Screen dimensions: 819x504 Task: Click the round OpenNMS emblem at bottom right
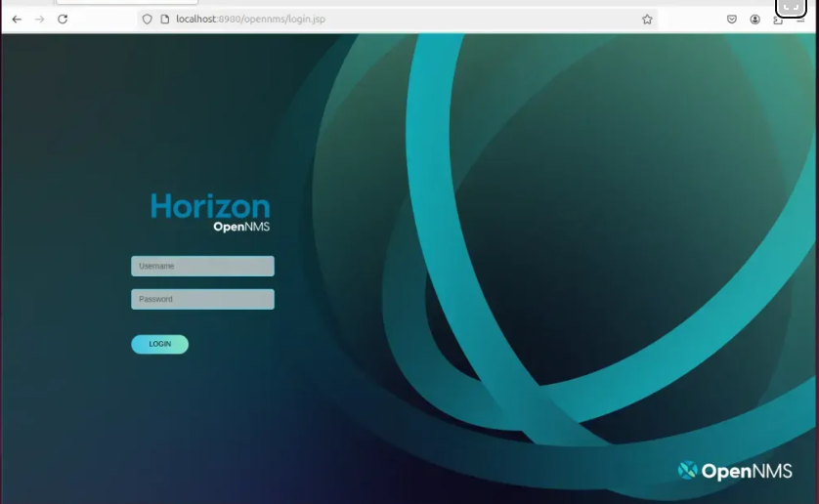688,471
